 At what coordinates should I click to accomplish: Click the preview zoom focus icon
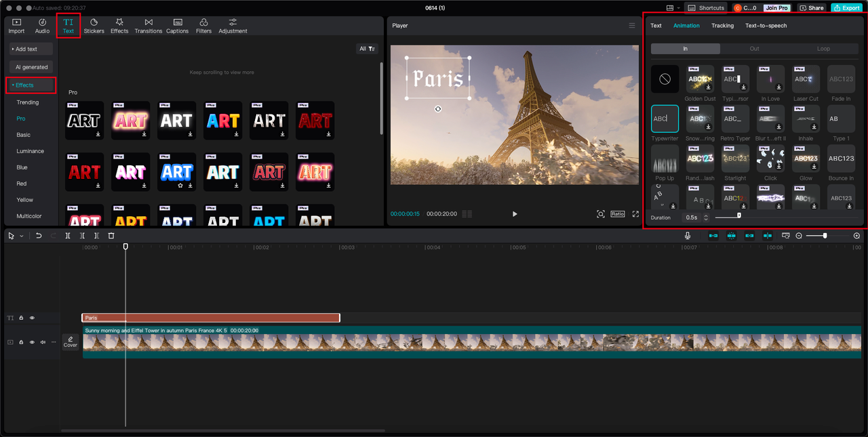601,214
